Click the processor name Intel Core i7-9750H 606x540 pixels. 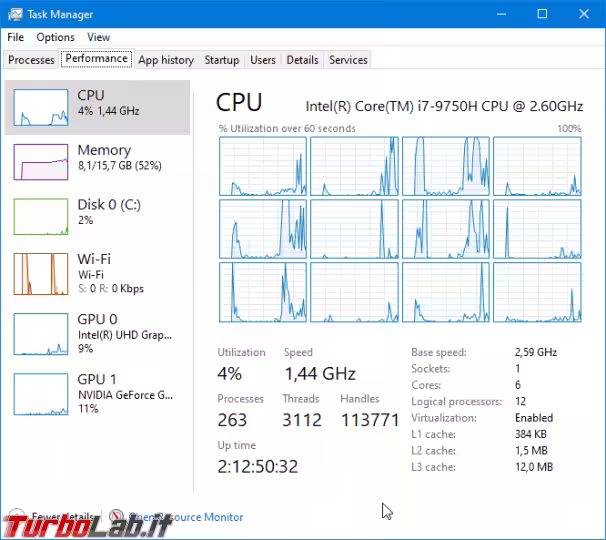[444, 106]
